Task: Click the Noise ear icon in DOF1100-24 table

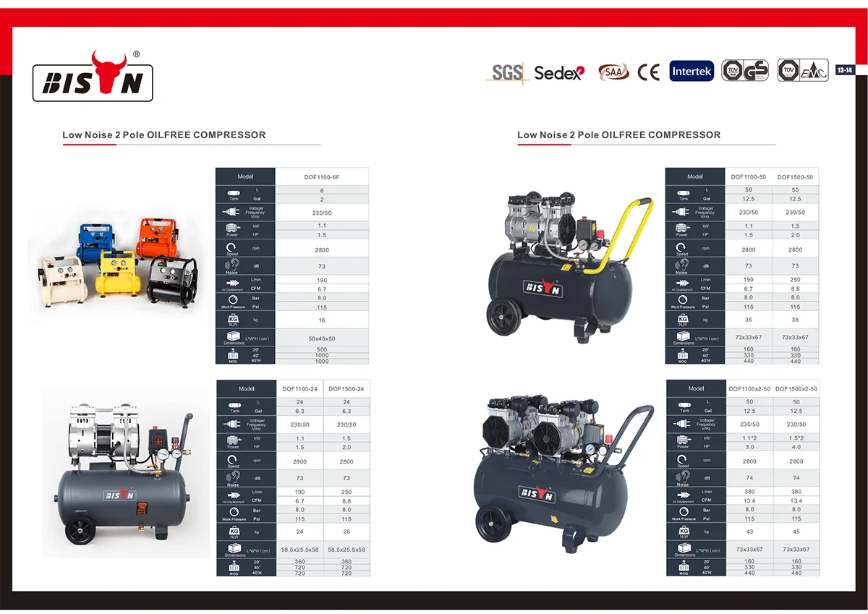Action: [x=234, y=477]
